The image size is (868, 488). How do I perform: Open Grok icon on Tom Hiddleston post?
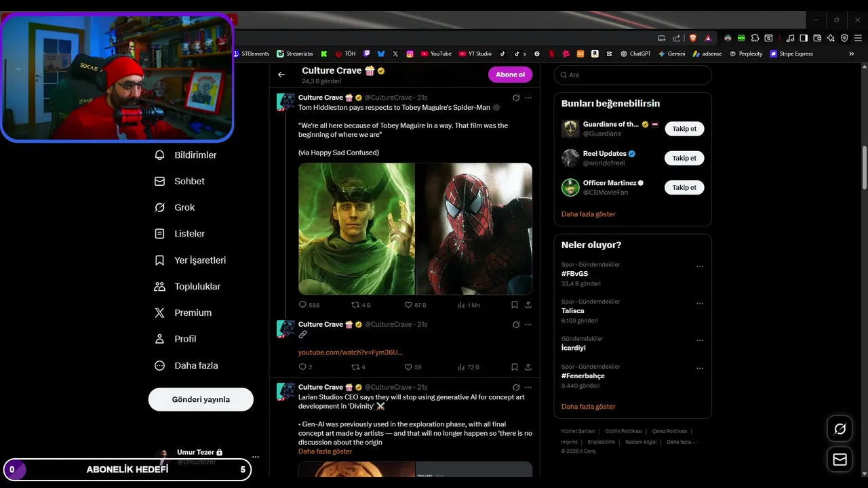pyautogui.click(x=516, y=98)
